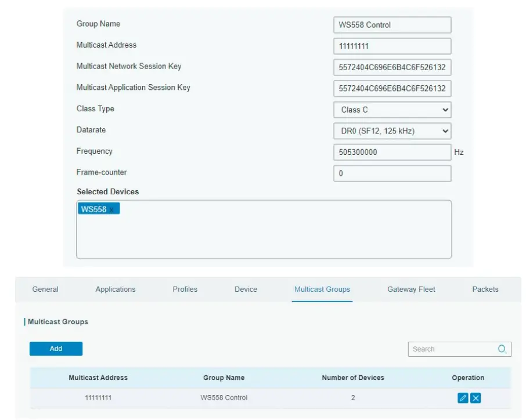
Task: Click the Operation column header
Action: pos(468,378)
